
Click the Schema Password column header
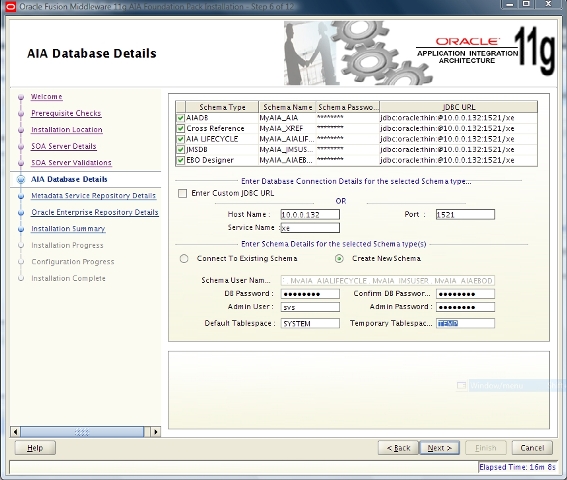tap(348, 107)
